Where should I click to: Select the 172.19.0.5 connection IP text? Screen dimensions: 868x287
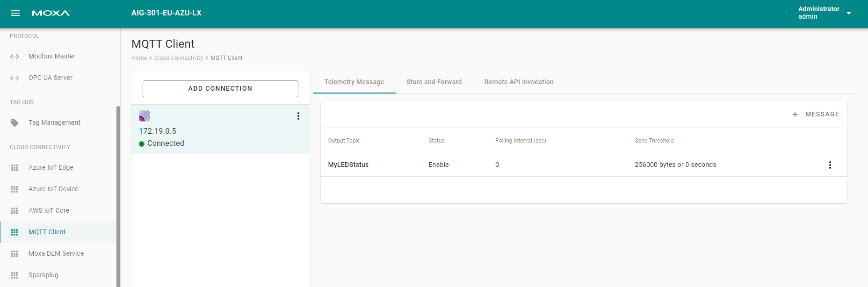[x=158, y=131]
